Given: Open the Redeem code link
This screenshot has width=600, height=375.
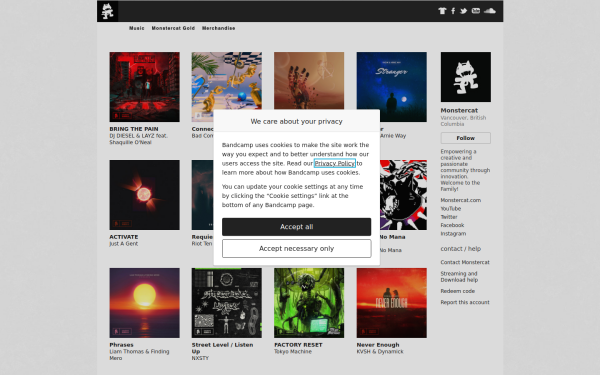Looking at the screenshot, I should tap(457, 291).
